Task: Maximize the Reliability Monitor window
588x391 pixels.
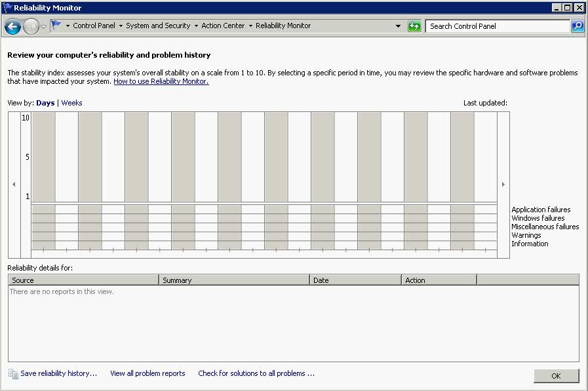Action: coord(568,7)
